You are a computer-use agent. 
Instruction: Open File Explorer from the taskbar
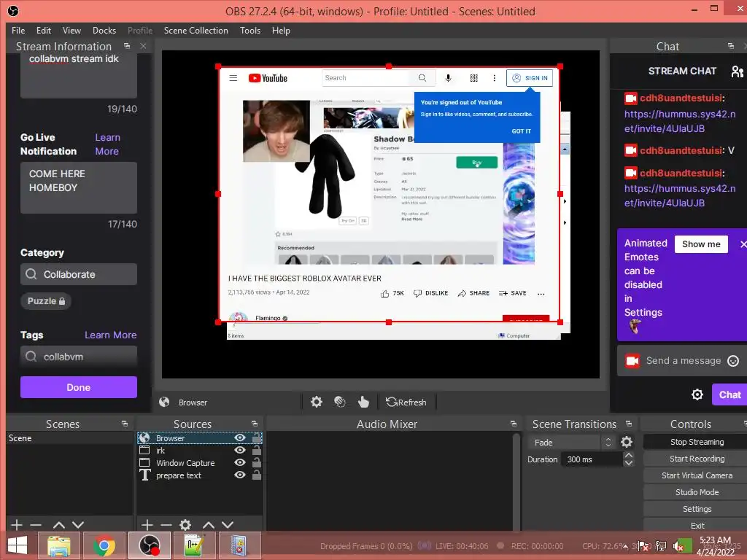click(x=59, y=545)
